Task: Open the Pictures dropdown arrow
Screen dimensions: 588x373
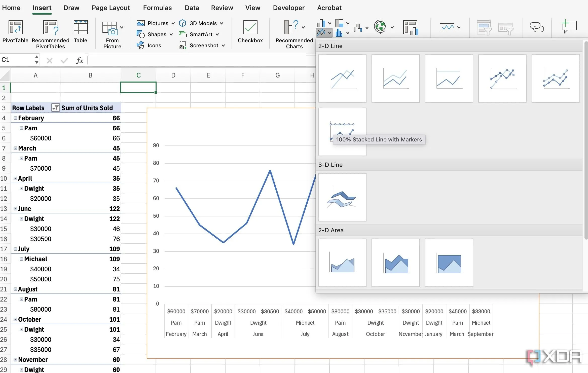Action: click(173, 23)
